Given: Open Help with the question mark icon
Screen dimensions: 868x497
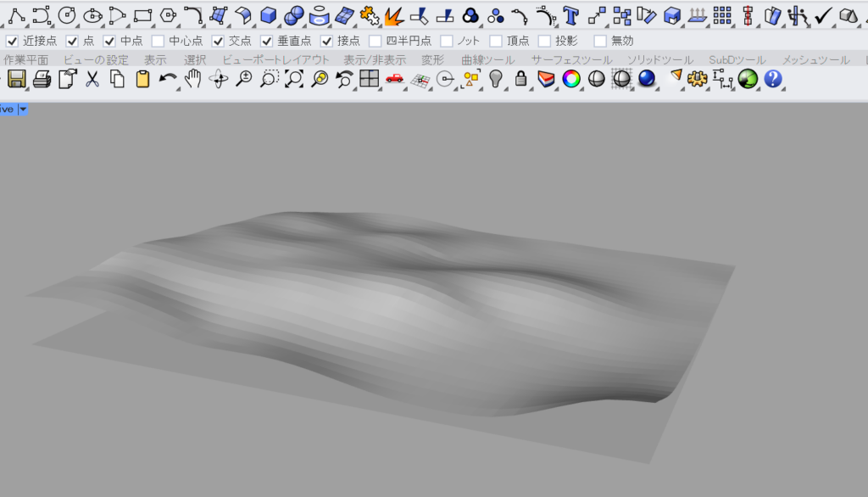Looking at the screenshot, I should [x=772, y=80].
